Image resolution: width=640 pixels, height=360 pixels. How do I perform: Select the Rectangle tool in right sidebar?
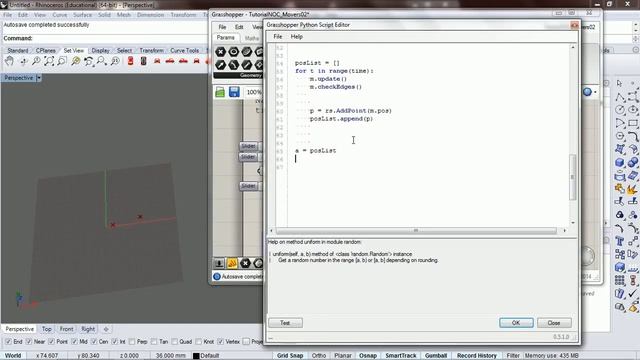(633, 123)
